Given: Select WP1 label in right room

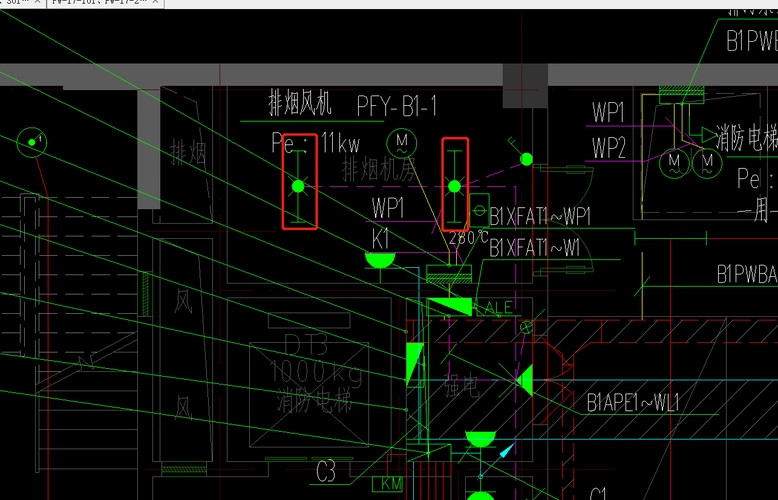Looking at the screenshot, I should click(x=608, y=113).
